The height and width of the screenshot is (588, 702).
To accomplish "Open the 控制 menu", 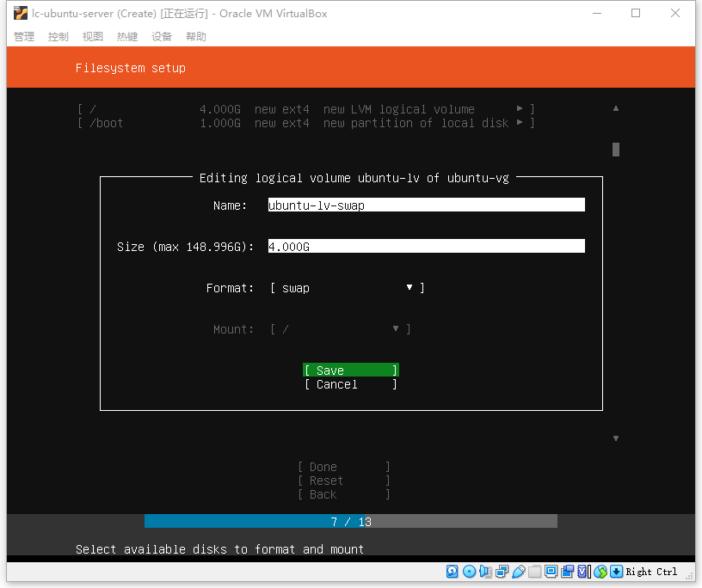I will click(58, 37).
